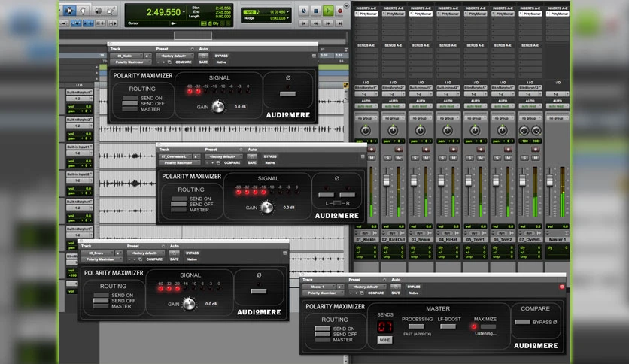Mute the 02_KickOut mixer channel
629x364 pixels.
399,159
